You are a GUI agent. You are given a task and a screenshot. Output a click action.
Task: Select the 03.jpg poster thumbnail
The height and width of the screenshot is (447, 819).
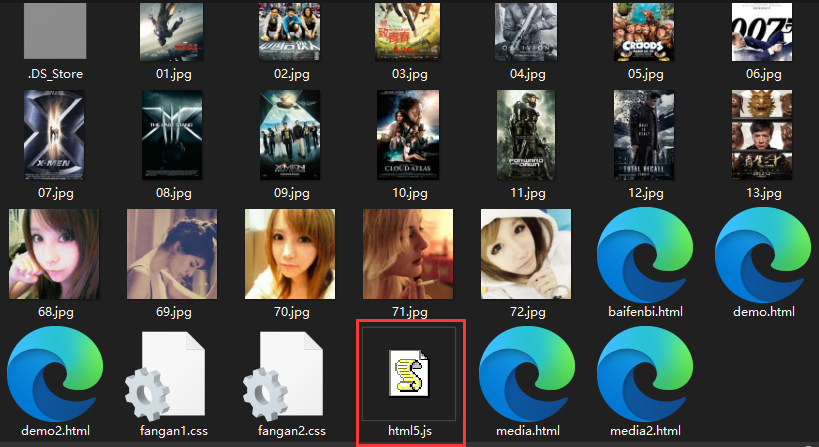407,32
